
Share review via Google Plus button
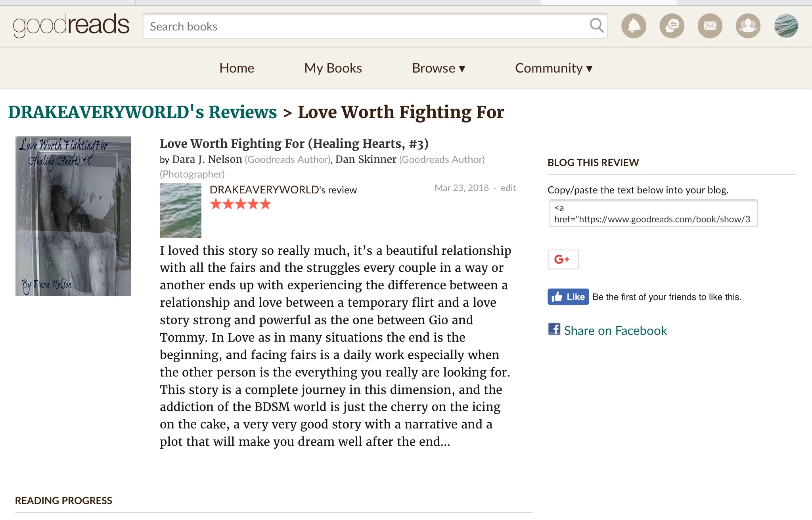tap(563, 259)
